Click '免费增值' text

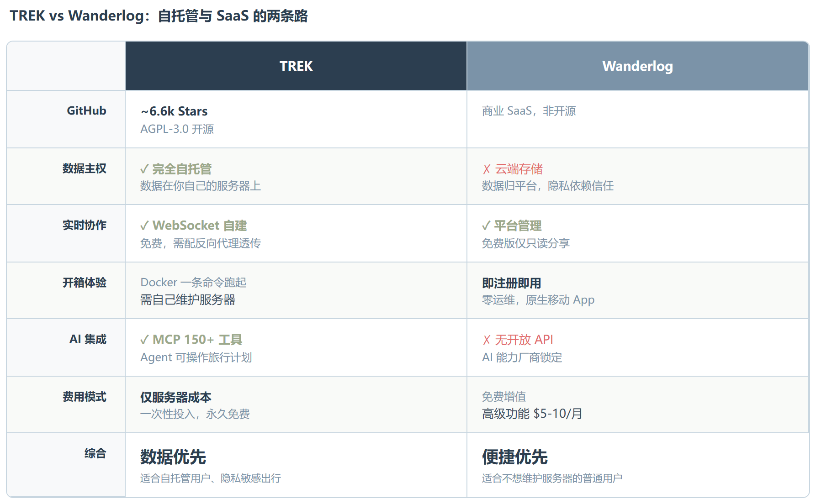[504, 396]
